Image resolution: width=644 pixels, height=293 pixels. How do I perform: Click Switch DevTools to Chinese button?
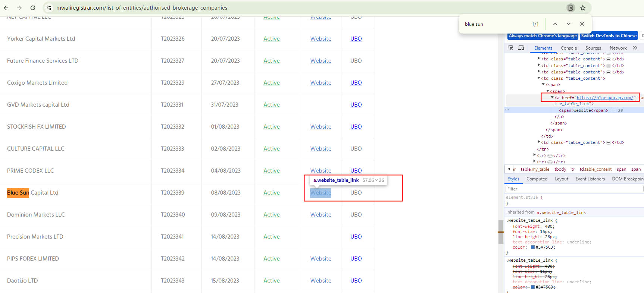pos(609,36)
